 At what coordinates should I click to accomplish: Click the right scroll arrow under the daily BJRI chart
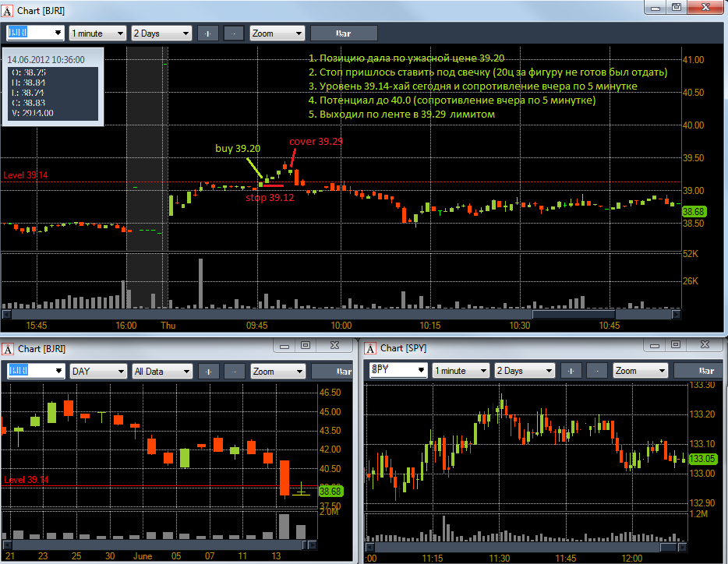(313, 545)
